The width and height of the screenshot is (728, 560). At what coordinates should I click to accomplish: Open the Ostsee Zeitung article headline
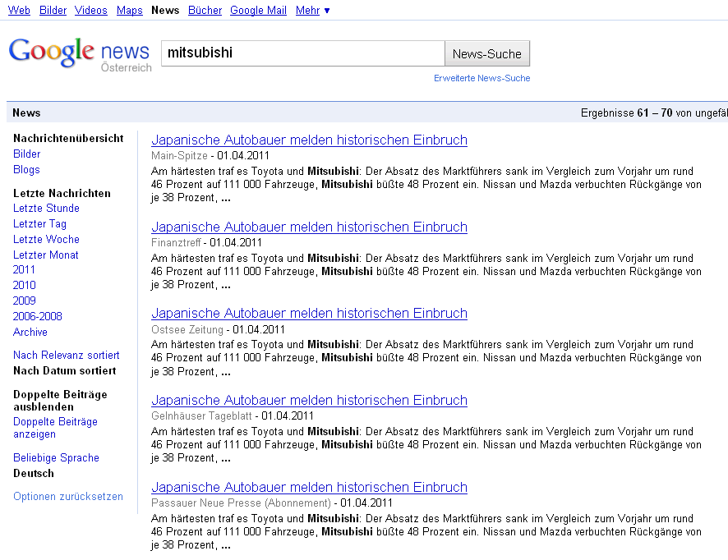pos(309,314)
